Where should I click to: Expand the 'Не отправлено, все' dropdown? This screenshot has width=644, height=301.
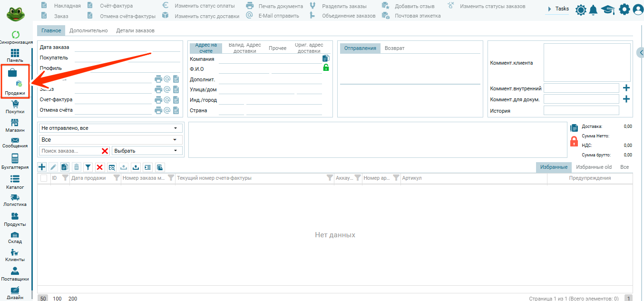pyautogui.click(x=110, y=128)
